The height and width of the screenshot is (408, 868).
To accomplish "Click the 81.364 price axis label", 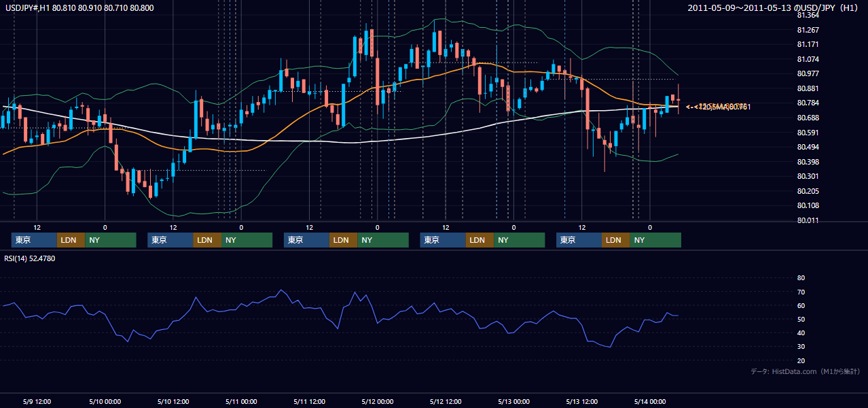I will click(808, 15).
